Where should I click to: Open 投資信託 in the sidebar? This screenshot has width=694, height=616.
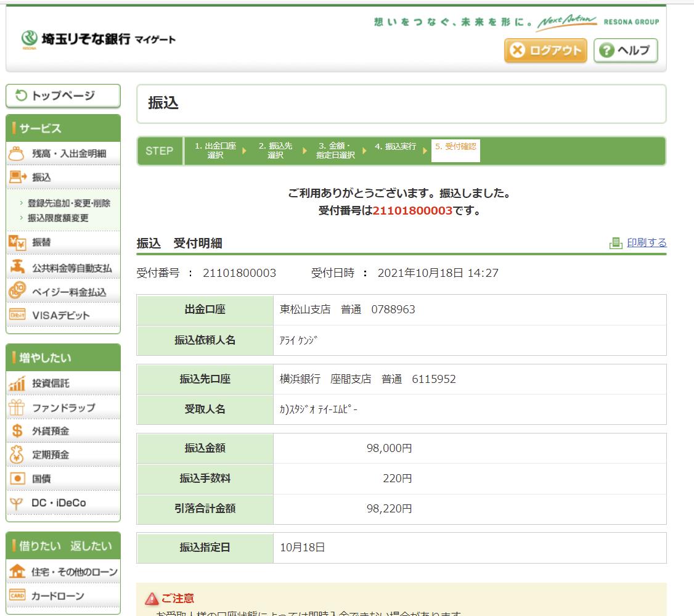click(51, 383)
